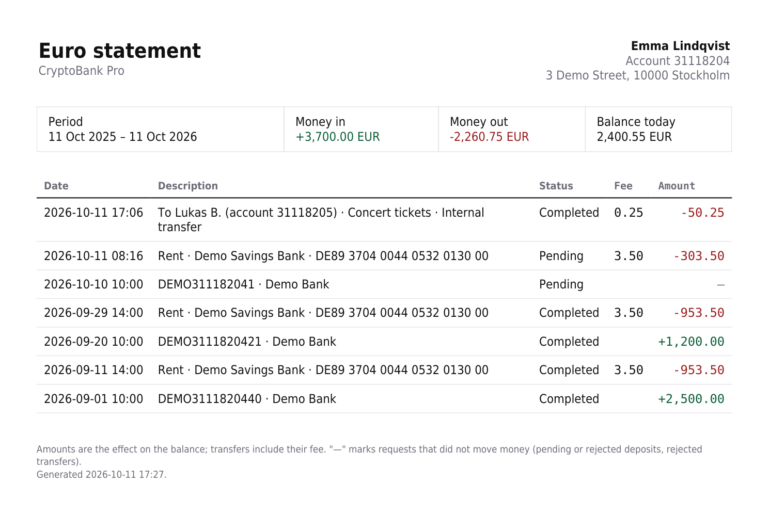769x532 pixels.
Task: Click the 'DEMO3111820421 · Demo Bank' description
Action: pyautogui.click(x=247, y=342)
